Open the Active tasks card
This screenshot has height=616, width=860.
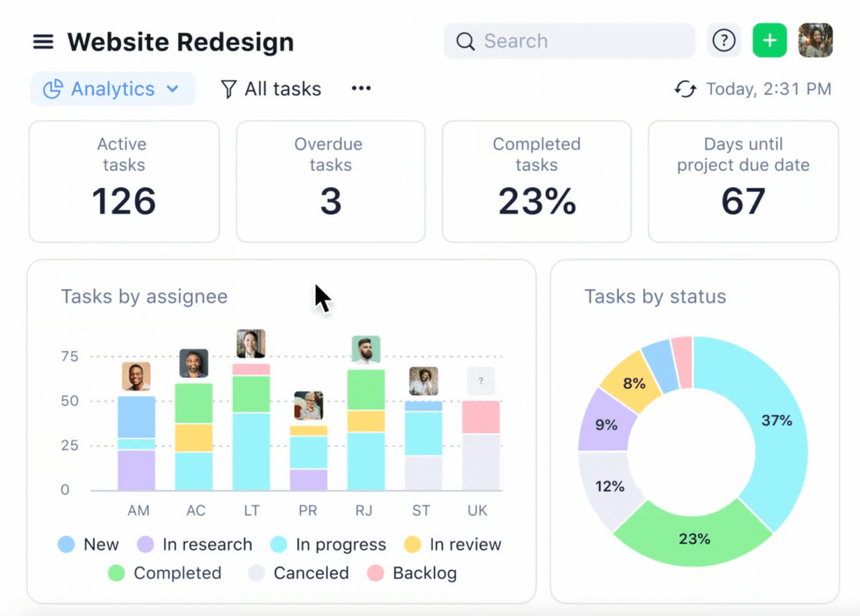coord(123,181)
